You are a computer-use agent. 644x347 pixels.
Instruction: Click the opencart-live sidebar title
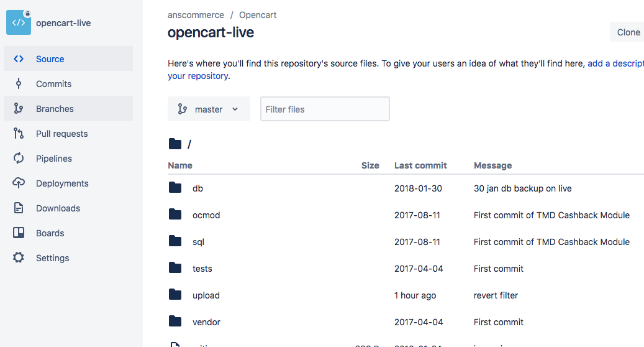click(x=63, y=23)
